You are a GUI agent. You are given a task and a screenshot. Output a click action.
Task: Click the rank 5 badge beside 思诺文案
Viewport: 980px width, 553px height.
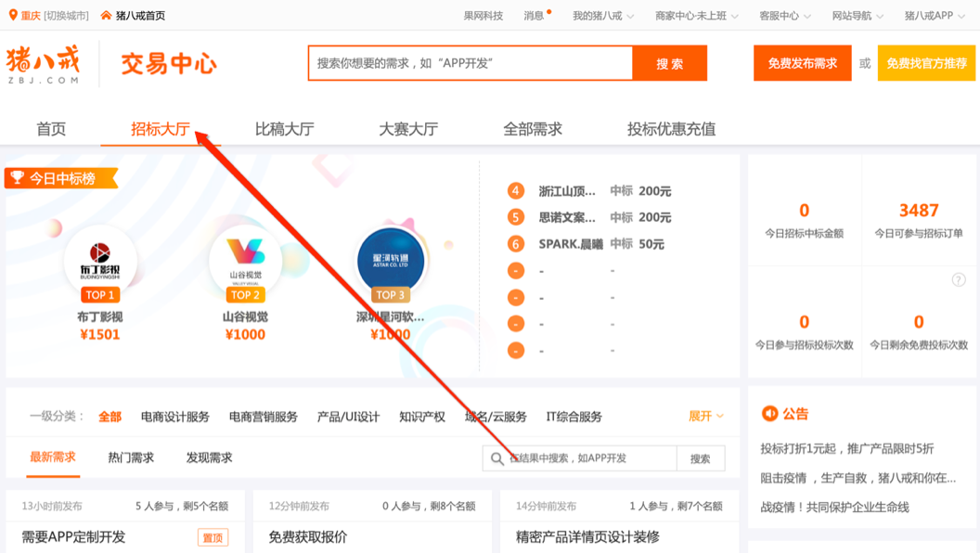pos(516,217)
